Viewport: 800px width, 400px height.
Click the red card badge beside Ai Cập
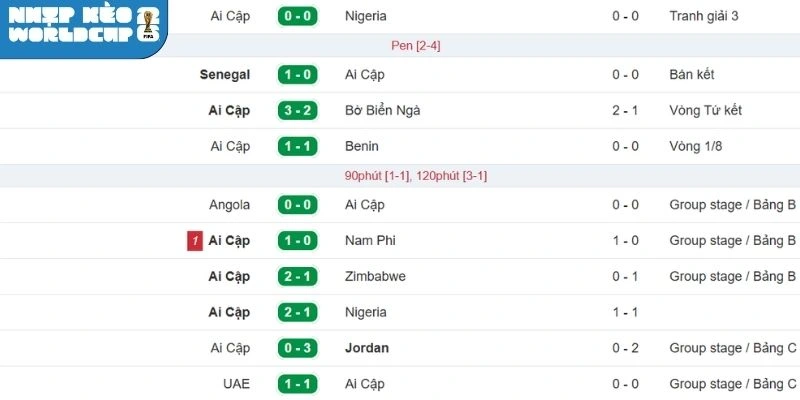point(194,241)
